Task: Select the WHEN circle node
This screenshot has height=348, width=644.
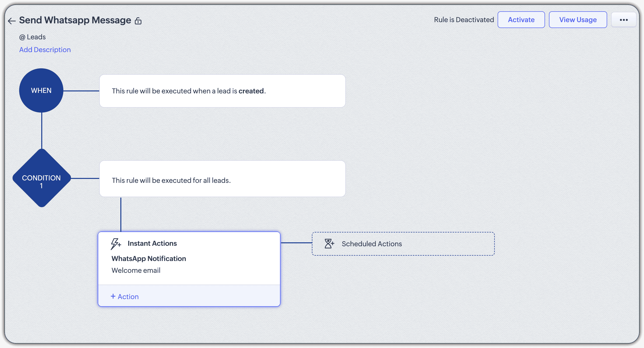Action: click(x=41, y=90)
